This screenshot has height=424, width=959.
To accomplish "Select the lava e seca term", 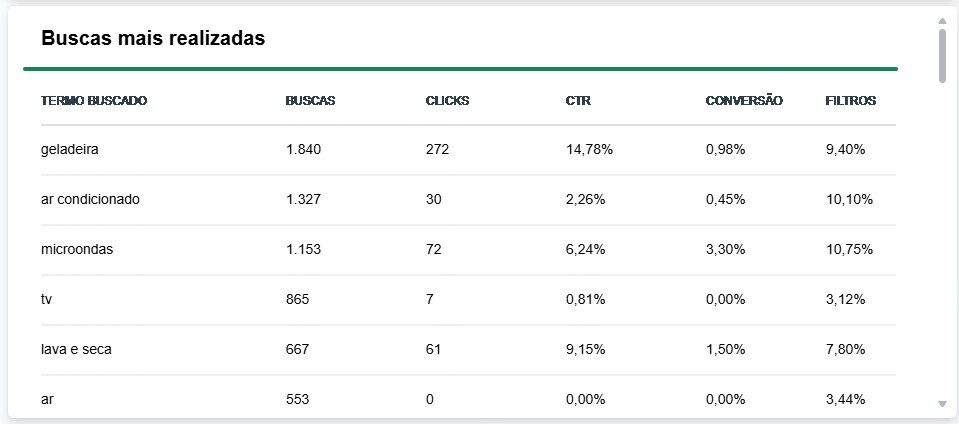I will pyautogui.click(x=76, y=350).
